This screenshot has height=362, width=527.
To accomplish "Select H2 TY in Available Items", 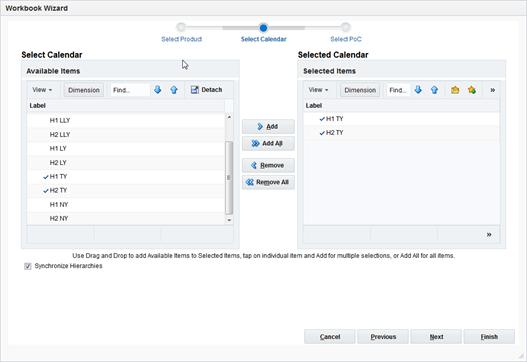I will tap(126, 190).
